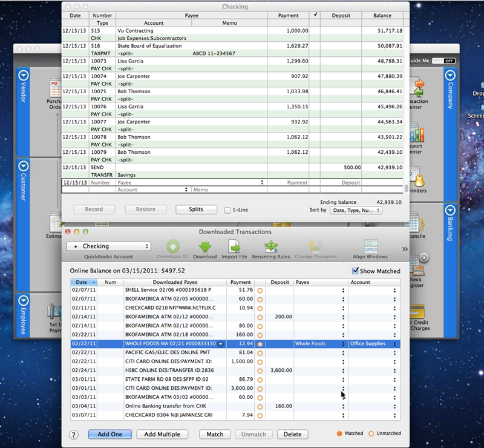Click the Restore button in register

tap(146, 209)
